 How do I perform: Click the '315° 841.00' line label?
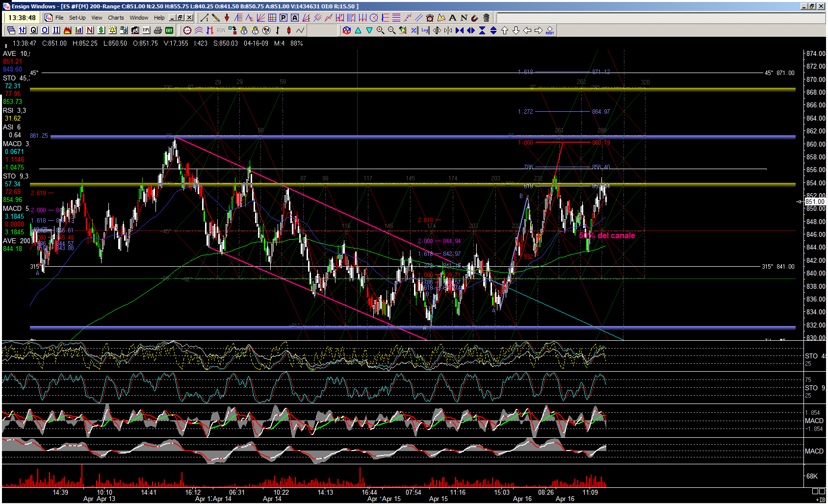coord(778,267)
